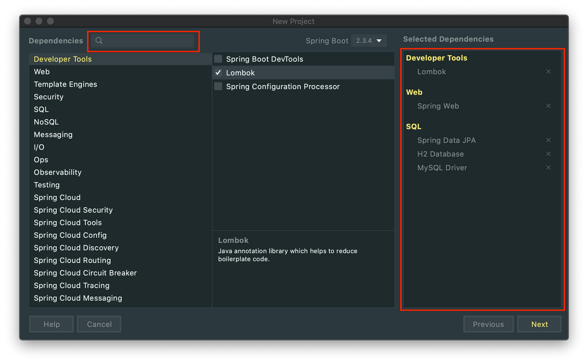Select the Spring Cloud Routing category
The width and height of the screenshot is (588, 364).
(120, 260)
